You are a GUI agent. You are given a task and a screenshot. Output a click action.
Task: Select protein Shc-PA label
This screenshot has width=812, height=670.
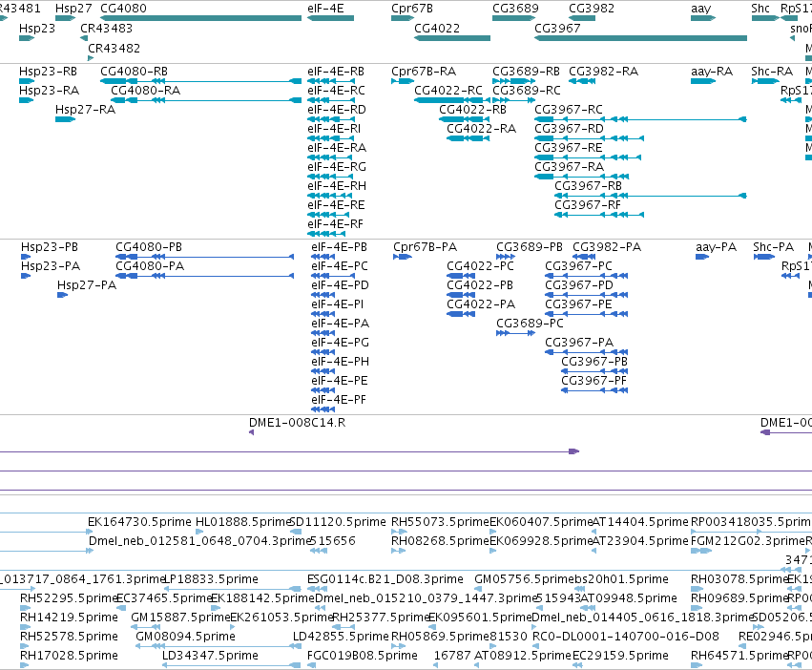click(773, 246)
